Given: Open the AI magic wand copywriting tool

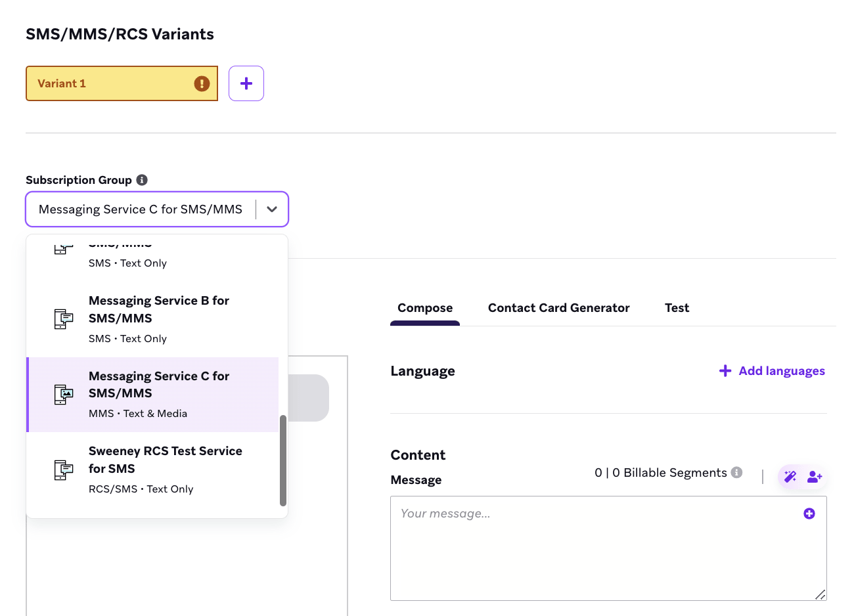Looking at the screenshot, I should pos(790,476).
